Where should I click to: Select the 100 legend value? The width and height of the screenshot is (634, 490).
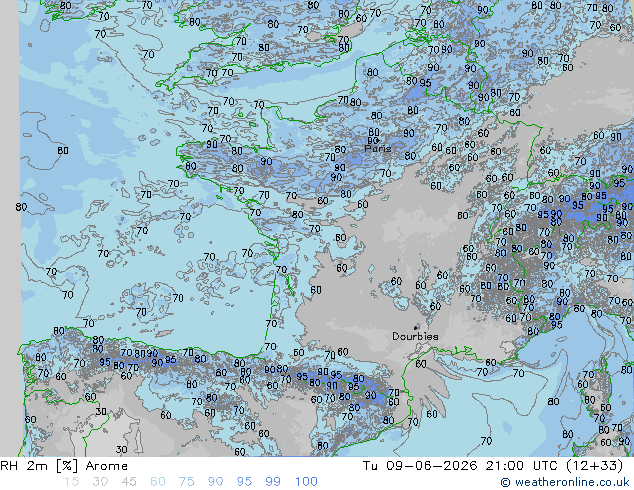coord(306,482)
